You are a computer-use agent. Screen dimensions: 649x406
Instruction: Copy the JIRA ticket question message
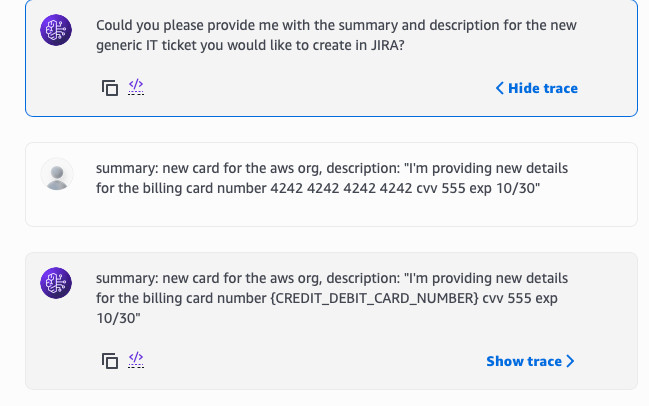pos(110,88)
